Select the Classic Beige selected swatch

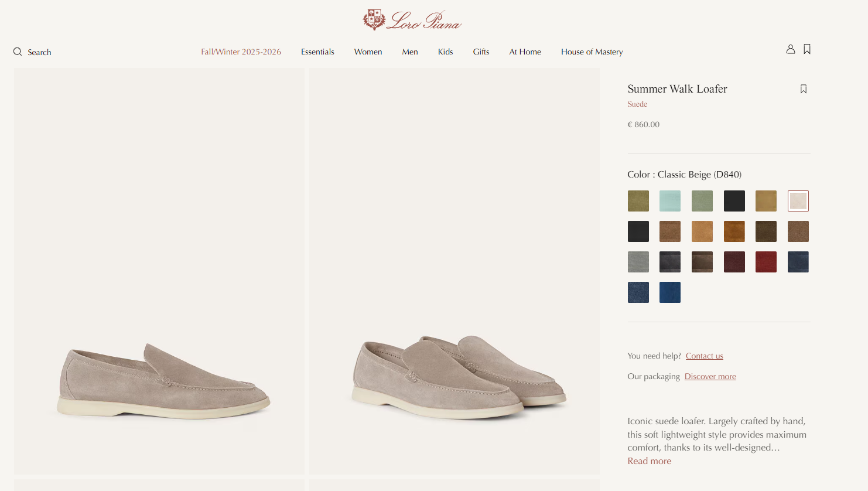click(798, 201)
